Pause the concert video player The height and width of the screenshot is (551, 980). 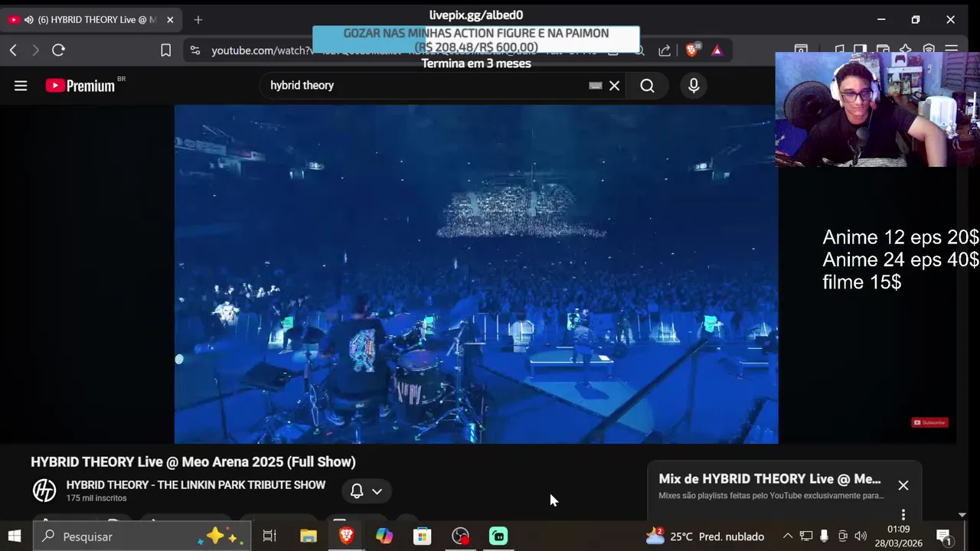click(476, 274)
